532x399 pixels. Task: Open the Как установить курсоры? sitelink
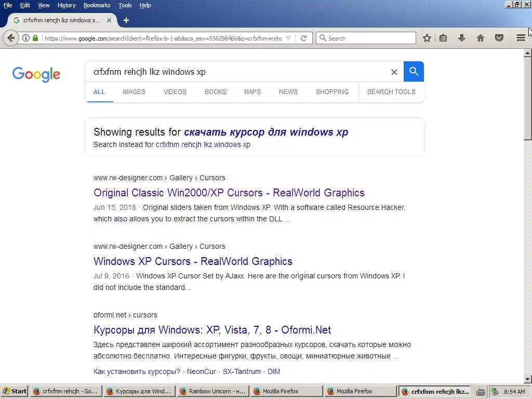[137, 371]
